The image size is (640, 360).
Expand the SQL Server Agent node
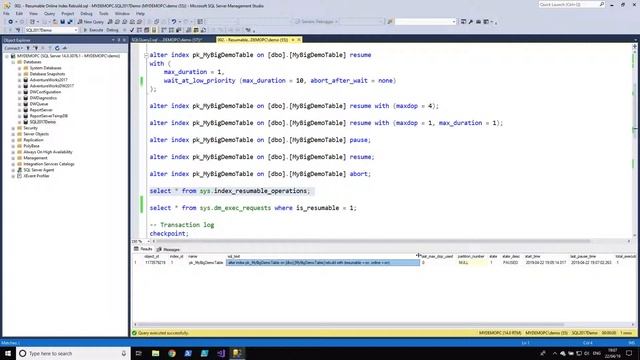click(13, 170)
